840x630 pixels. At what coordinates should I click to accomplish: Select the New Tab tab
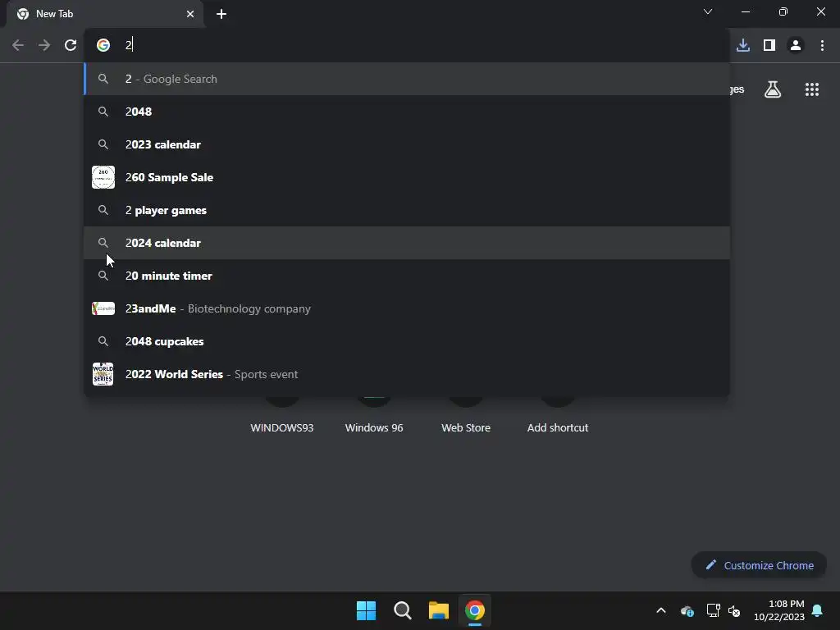point(105,14)
